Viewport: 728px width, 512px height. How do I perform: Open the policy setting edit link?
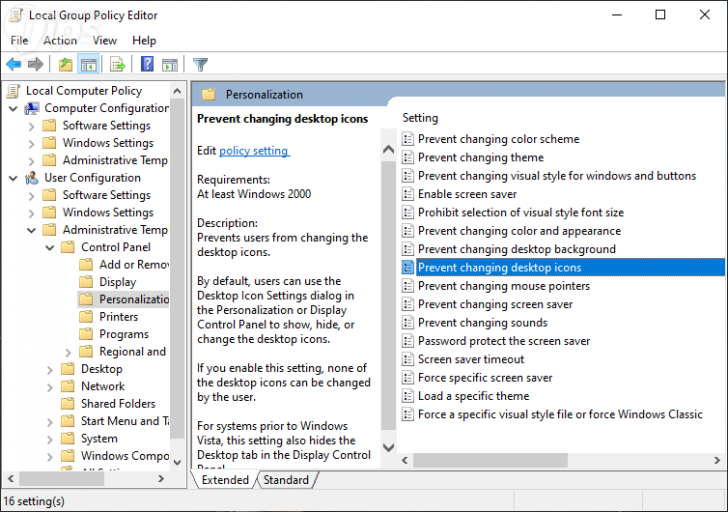254,151
